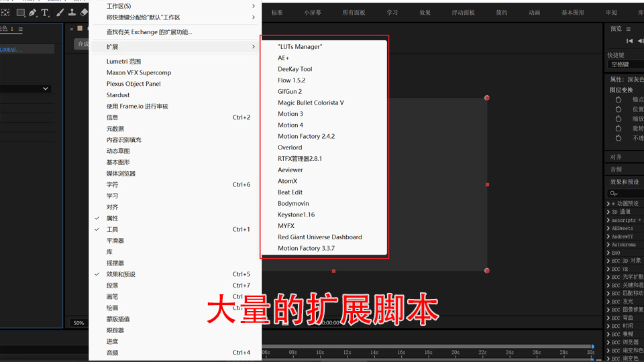Click the 50% zoom level control
The width and height of the screenshot is (644, 362).
tap(78, 323)
